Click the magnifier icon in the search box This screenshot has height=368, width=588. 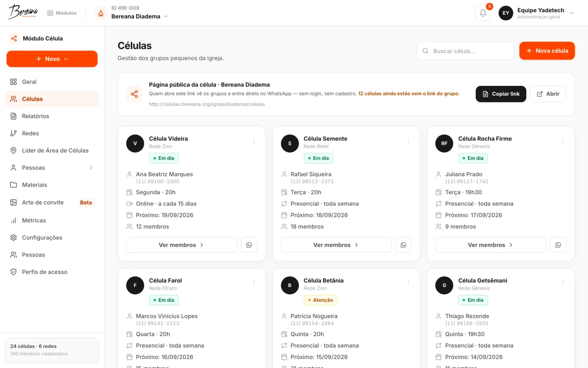tap(425, 51)
